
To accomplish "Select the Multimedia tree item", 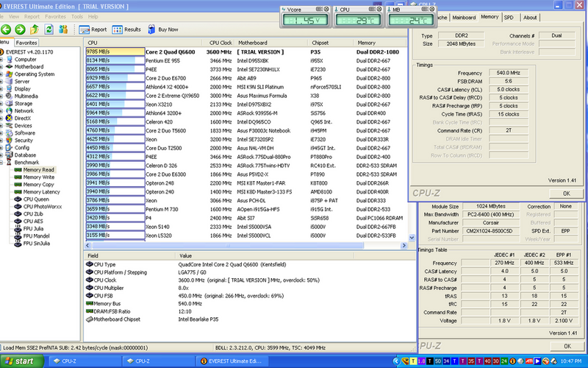I will click(x=26, y=96).
